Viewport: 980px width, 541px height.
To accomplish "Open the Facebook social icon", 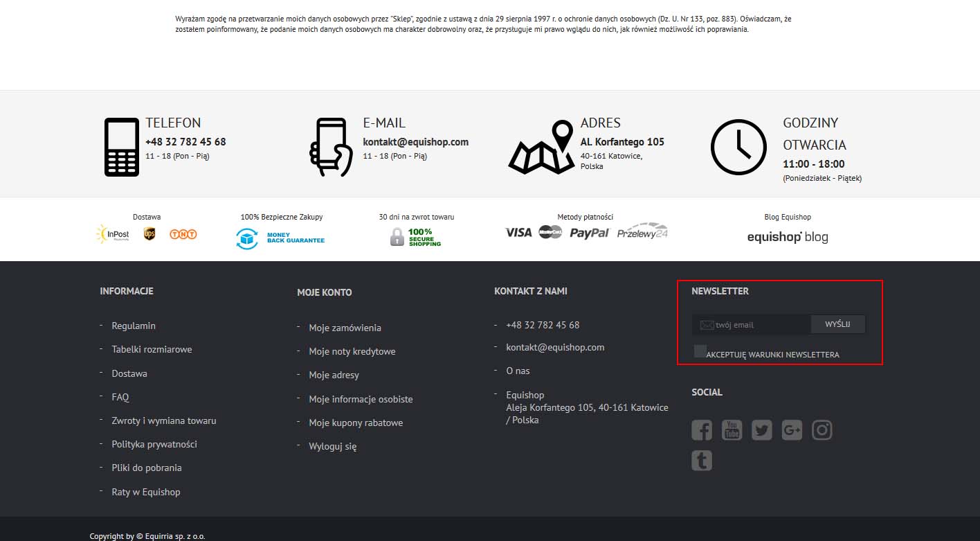I will [x=701, y=430].
